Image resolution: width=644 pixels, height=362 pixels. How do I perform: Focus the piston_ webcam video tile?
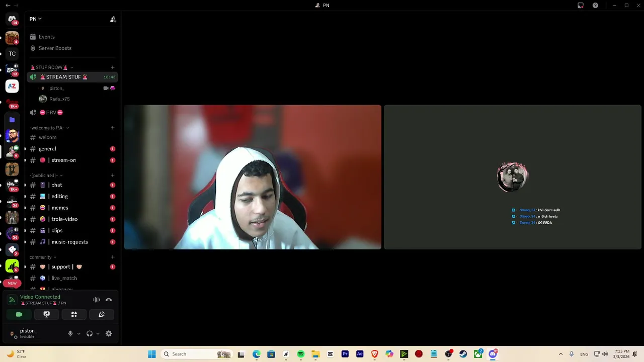pos(253,177)
